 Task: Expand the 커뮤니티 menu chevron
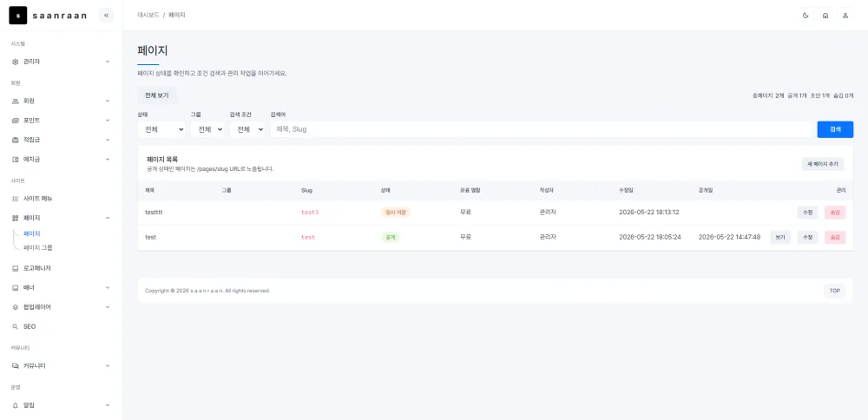click(108, 366)
